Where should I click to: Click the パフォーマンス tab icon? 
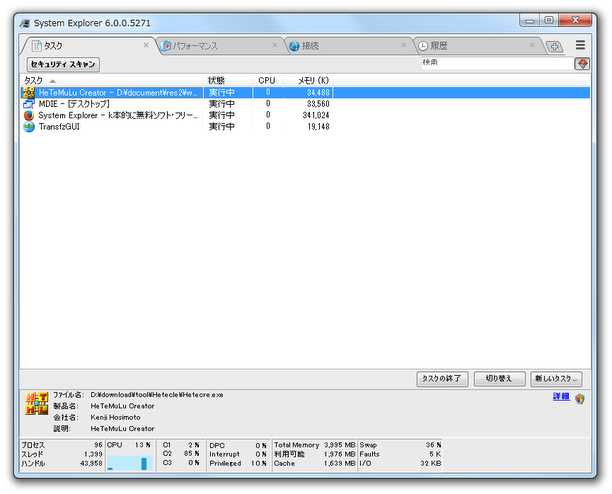165,46
